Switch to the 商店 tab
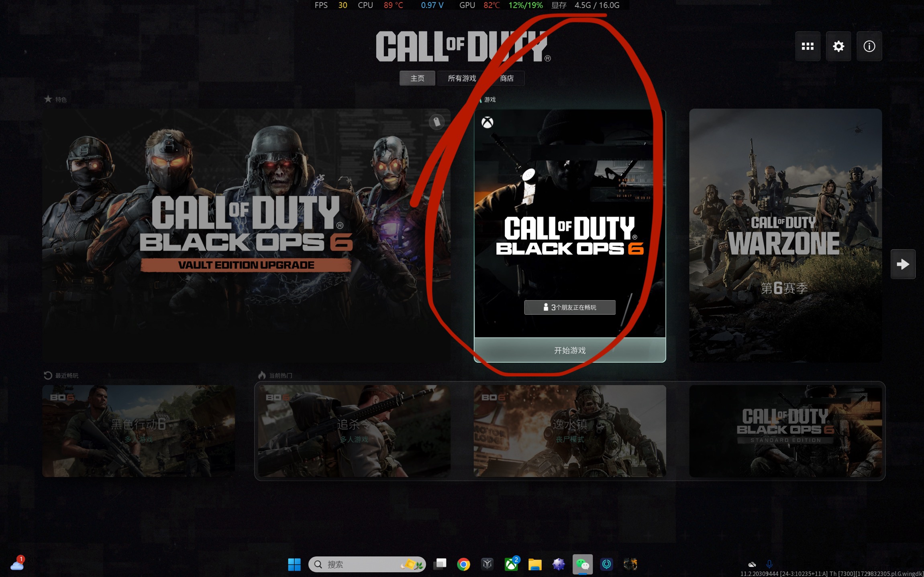The height and width of the screenshot is (577, 924). coord(507,78)
